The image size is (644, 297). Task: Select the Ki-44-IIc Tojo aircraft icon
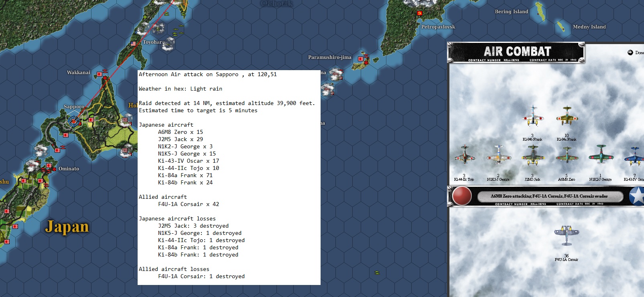coord(464,154)
